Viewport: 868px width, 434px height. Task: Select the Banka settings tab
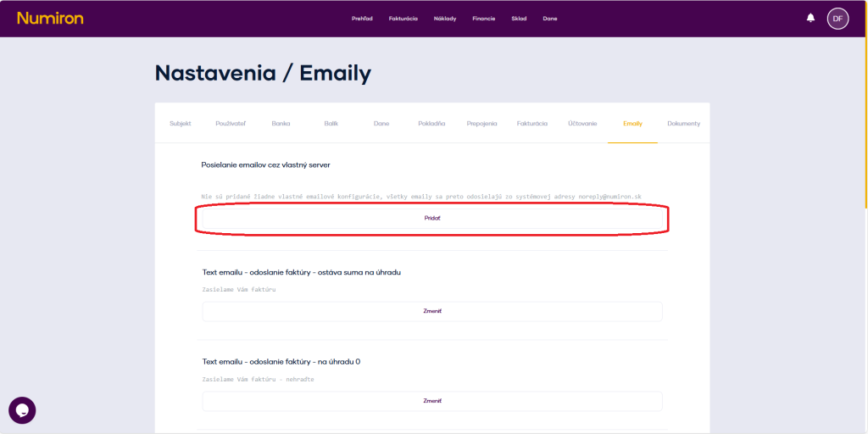[x=281, y=124]
